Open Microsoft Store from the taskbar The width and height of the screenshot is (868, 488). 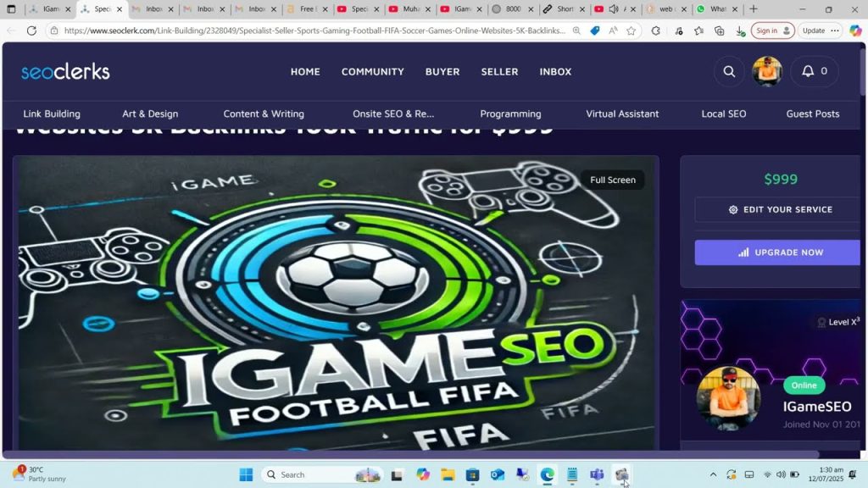472,474
